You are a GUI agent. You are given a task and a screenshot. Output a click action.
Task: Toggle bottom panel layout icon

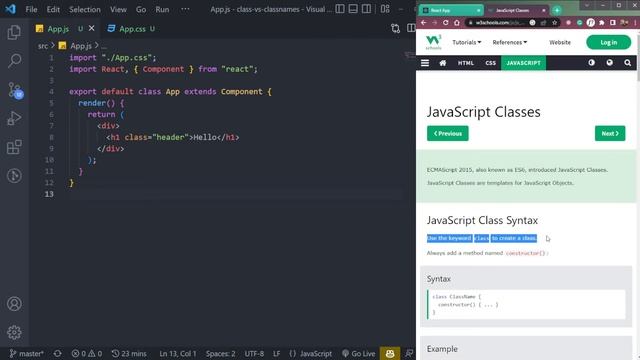[353, 9]
